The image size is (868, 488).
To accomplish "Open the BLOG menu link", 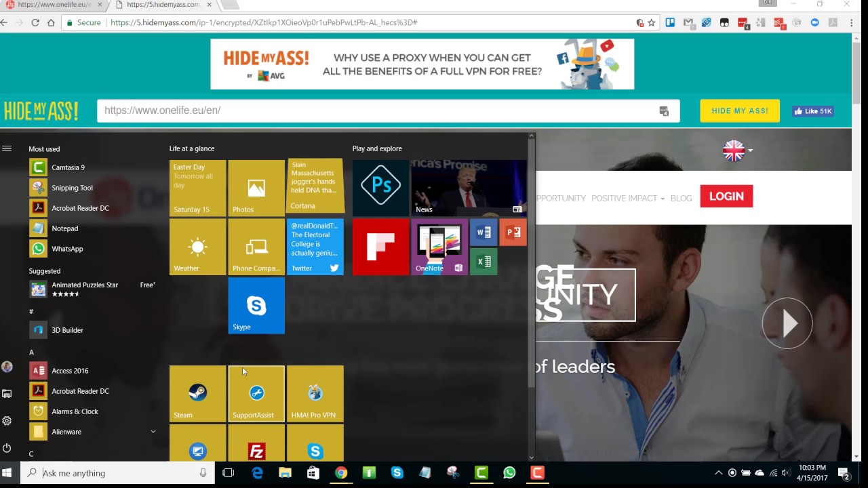I will (x=681, y=198).
